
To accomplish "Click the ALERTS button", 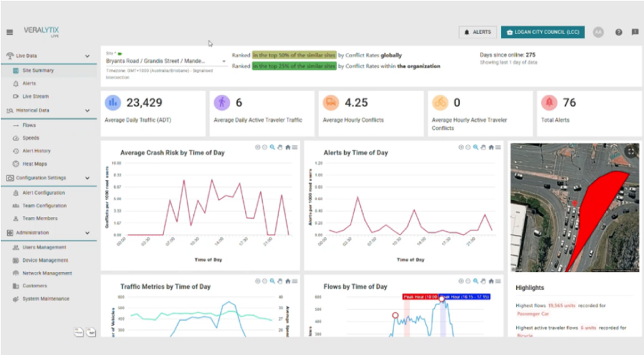I will click(x=477, y=32).
